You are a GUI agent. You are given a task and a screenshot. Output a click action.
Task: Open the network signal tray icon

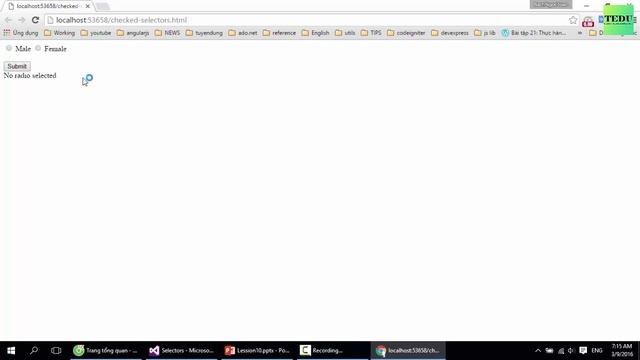[561, 351]
